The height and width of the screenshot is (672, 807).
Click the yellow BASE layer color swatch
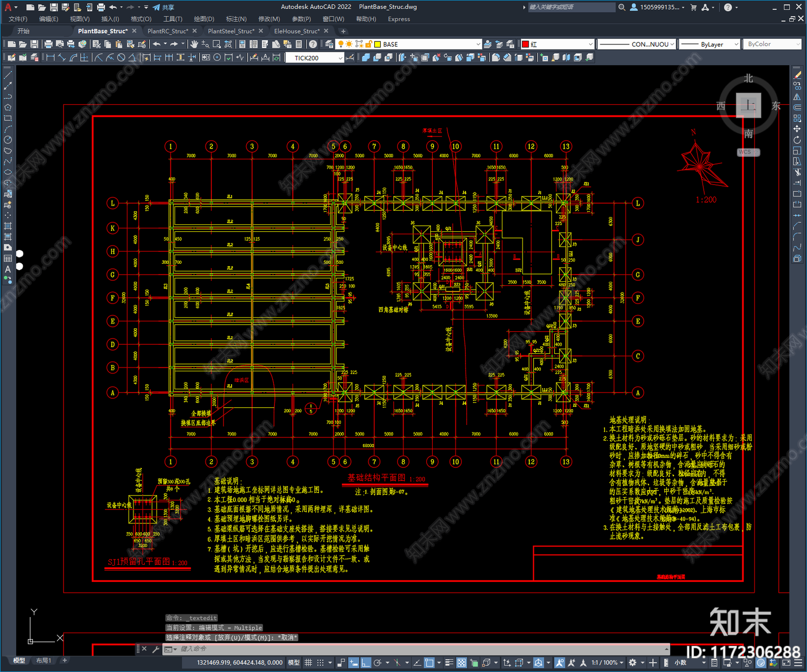pos(377,44)
